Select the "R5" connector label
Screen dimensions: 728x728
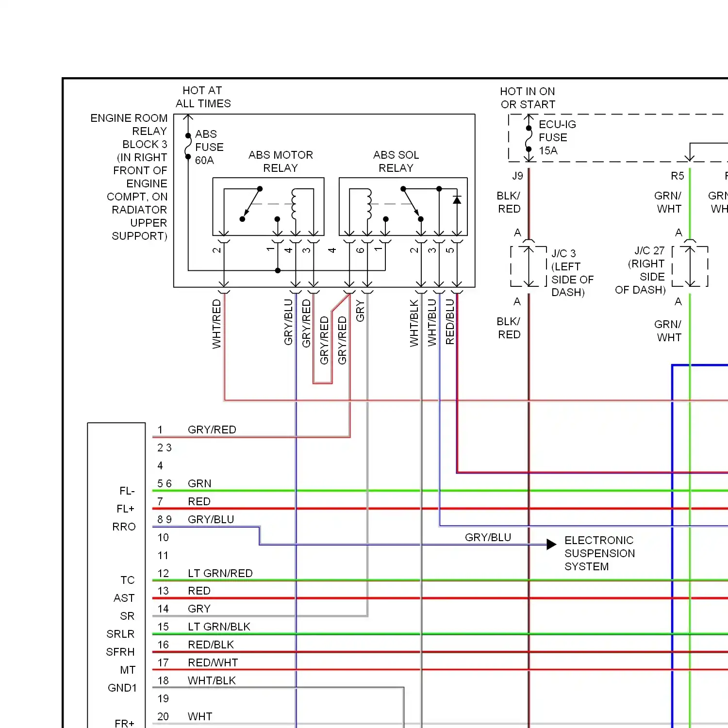678,176
